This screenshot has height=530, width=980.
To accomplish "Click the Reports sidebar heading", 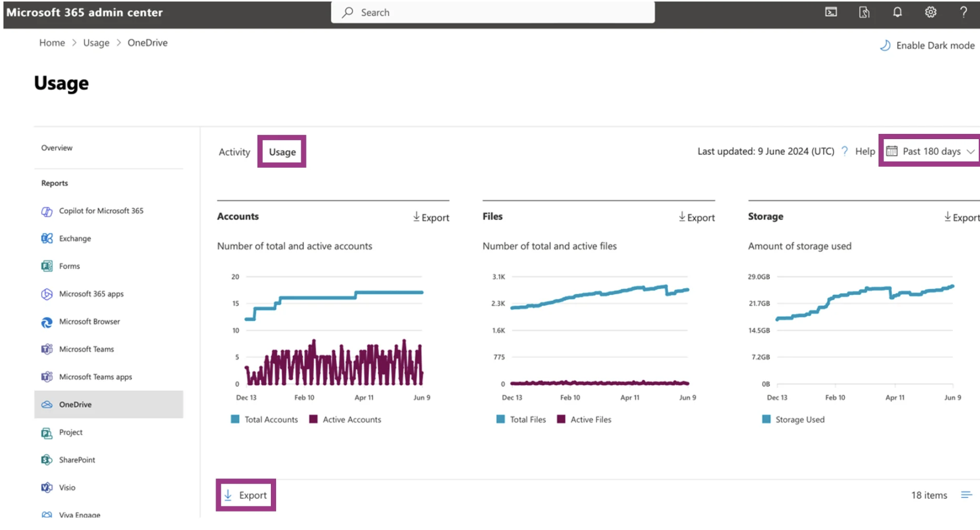I will [55, 183].
